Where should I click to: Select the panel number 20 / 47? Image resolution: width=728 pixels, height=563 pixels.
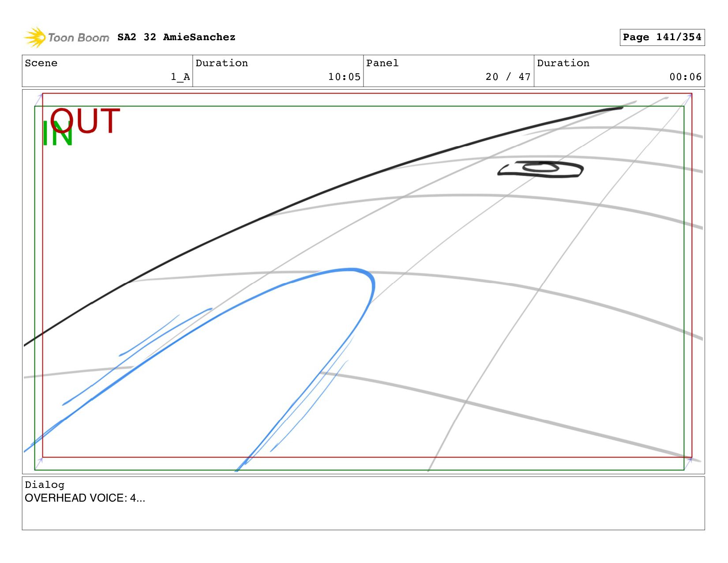click(x=508, y=77)
